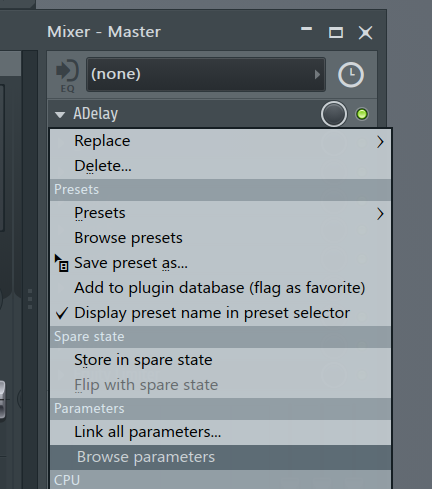
Task: Select Browse presets menu entry
Action: [x=220, y=238]
